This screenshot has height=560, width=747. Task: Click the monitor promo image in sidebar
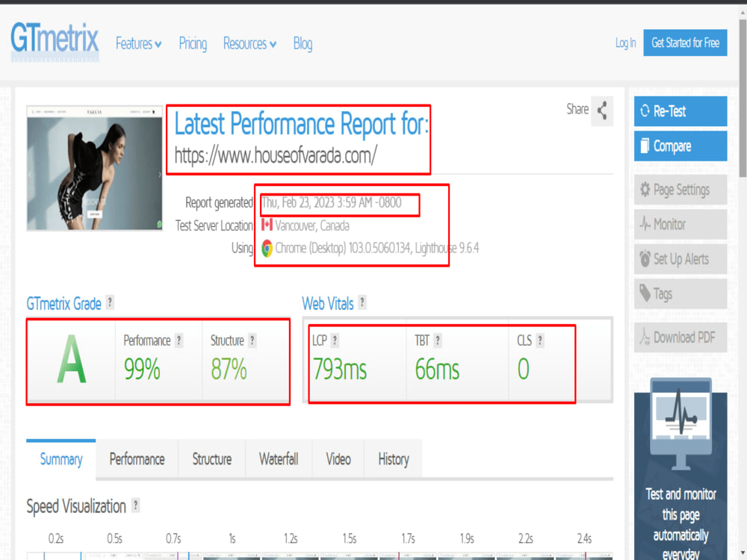pos(681,424)
